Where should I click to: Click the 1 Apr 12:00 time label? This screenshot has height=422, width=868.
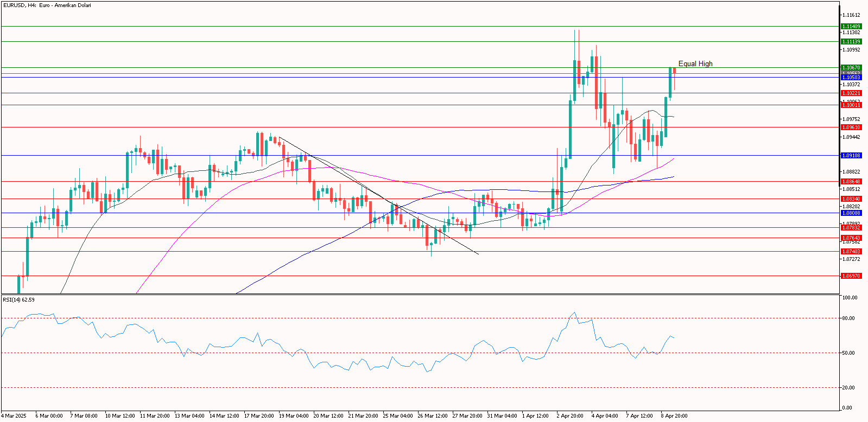tap(535, 416)
